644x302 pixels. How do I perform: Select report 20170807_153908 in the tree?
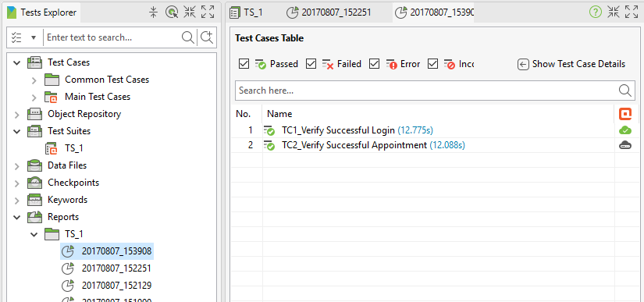pyautogui.click(x=117, y=250)
